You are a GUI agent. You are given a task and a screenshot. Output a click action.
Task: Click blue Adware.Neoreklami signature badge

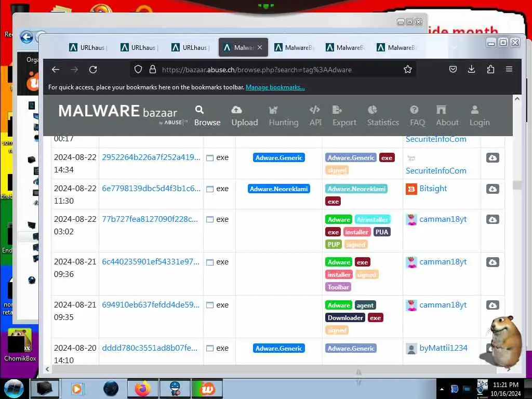pyautogui.click(x=279, y=189)
